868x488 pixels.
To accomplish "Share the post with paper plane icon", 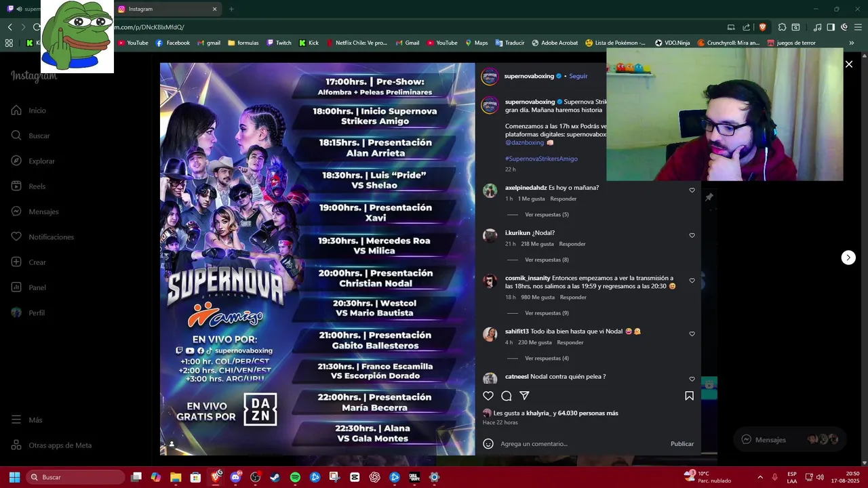I will 524,396.
